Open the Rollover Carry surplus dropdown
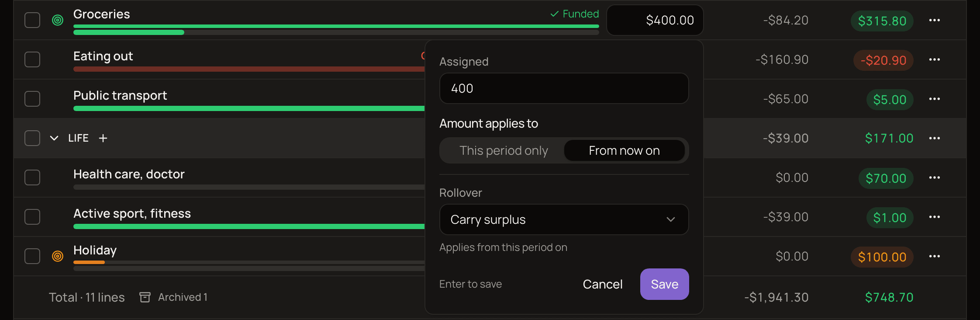Image resolution: width=980 pixels, height=320 pixels. click(564, 219)
